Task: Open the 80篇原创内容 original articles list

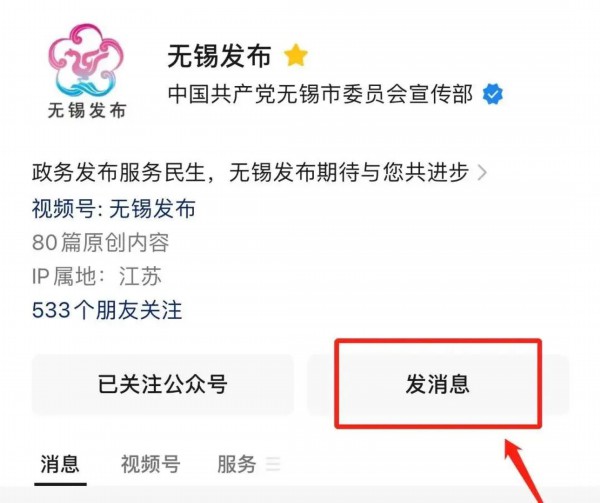Action: click(x=100, y=243)
